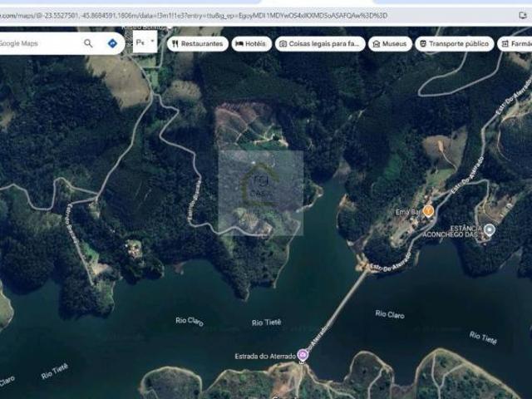Click the Ema Bar orange map pin
The image size is (532, 399).
[x=428, y=211]
